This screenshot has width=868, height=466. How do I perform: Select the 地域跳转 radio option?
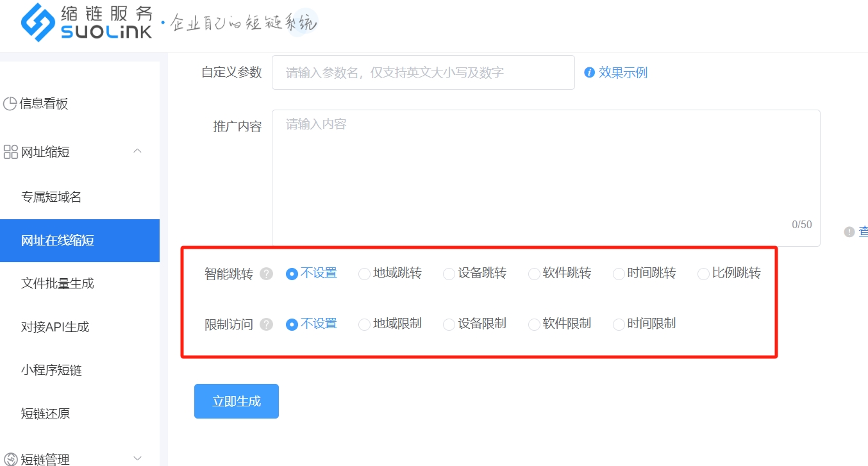point(364,274)
